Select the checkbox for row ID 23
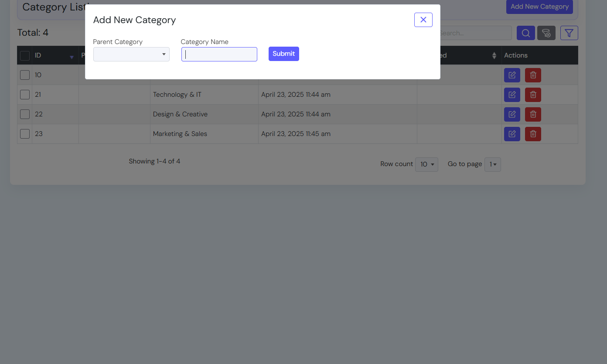This screenshot has height=364, width=607. 25,134
